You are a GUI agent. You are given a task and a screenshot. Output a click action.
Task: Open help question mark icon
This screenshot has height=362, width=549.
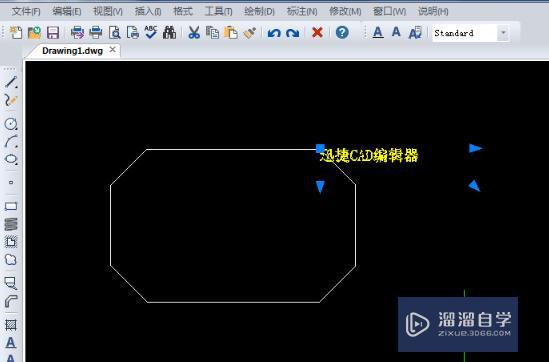[x=342, y=33]
